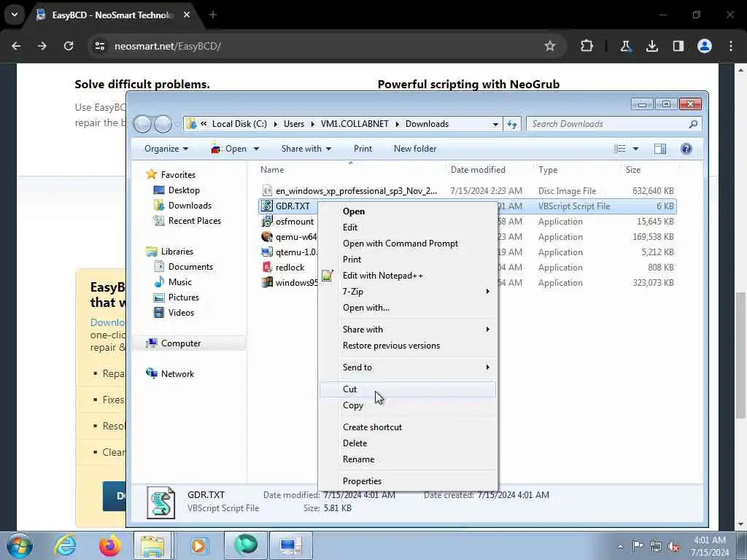This screenshot has height=560, width=747.
Task: Click VM1.COLLABNET breadcrumb segment
Action: 355,124
